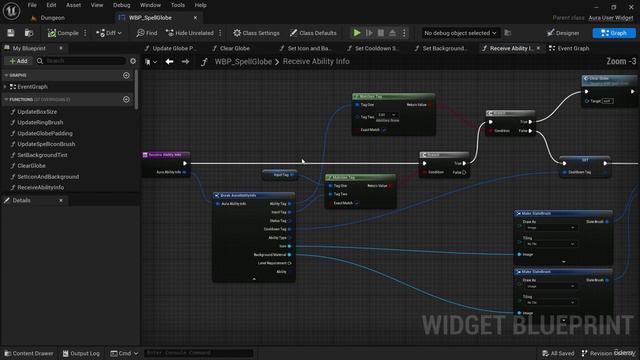Image resolution: width=640 pixels, height=360 pixels.
Task: Open the Tools menu
Action: click(178, 5)
